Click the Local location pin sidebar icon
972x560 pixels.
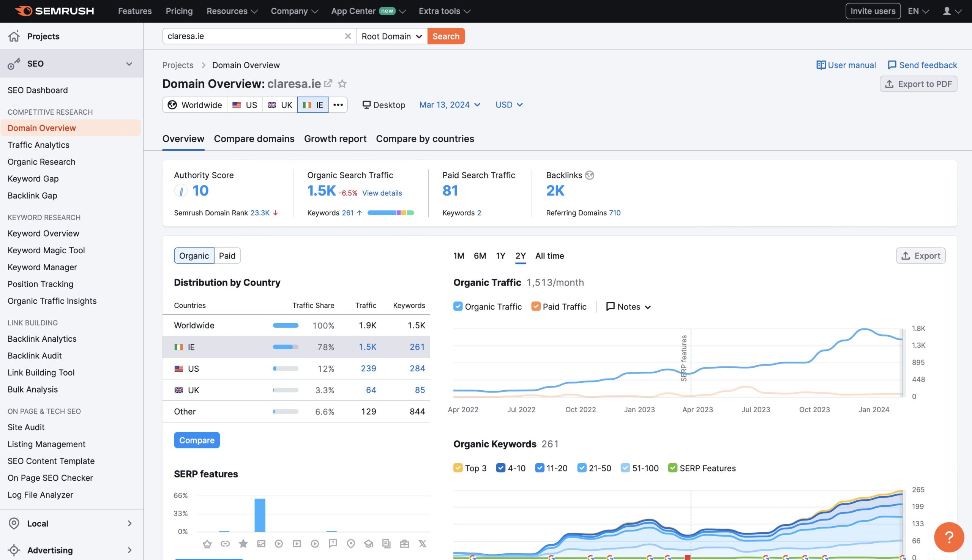[x=14, y=524]
